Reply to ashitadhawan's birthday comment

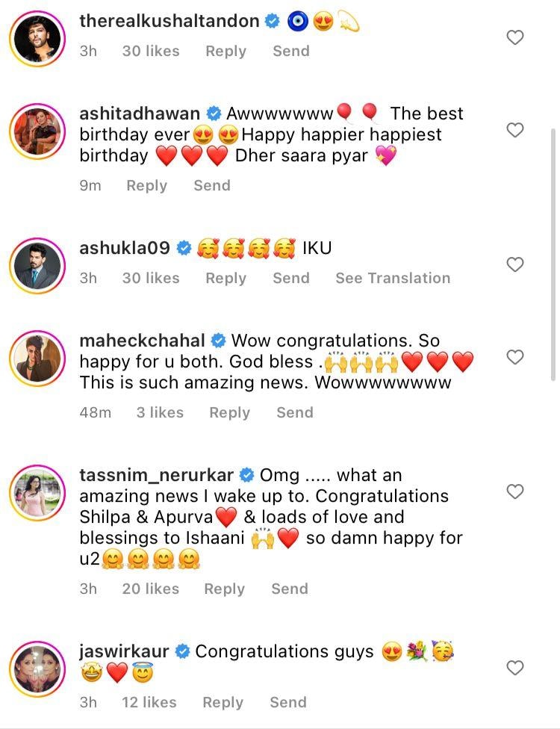click(146, 185)
